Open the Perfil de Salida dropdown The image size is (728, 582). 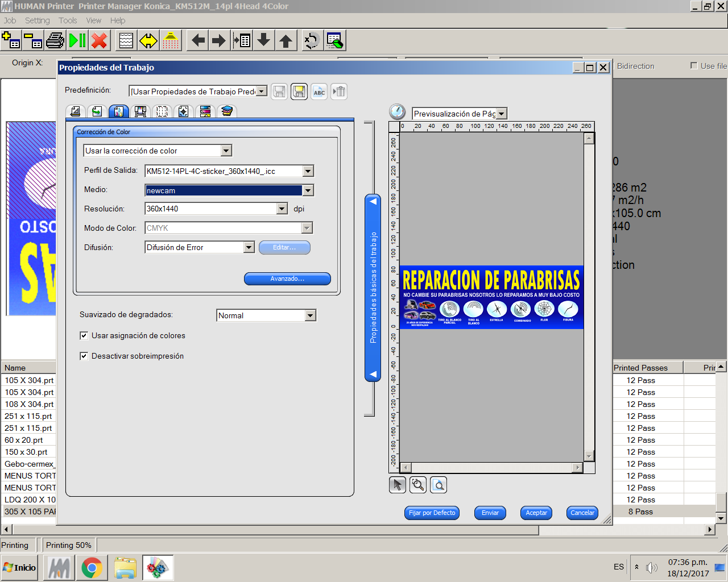pyautogui.click(x=308, y=171)
